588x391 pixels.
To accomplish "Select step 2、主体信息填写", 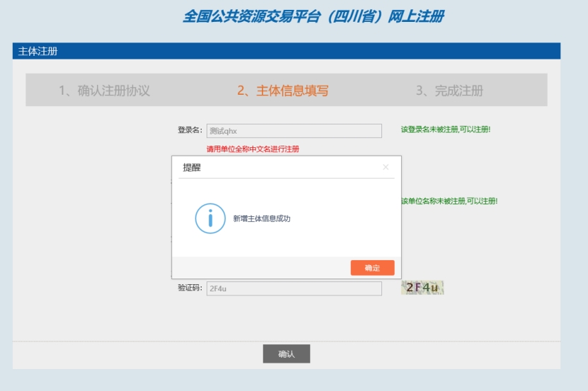I will pos(282,91).
